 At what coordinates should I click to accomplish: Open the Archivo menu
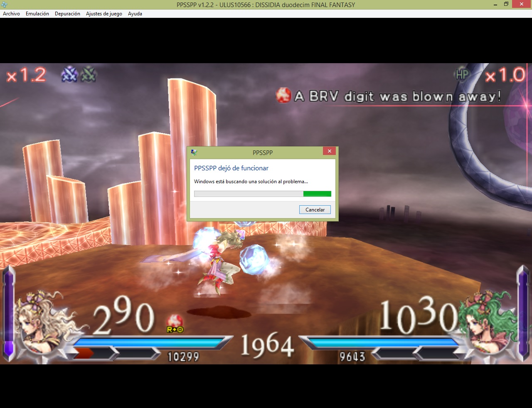pos(11,14)
